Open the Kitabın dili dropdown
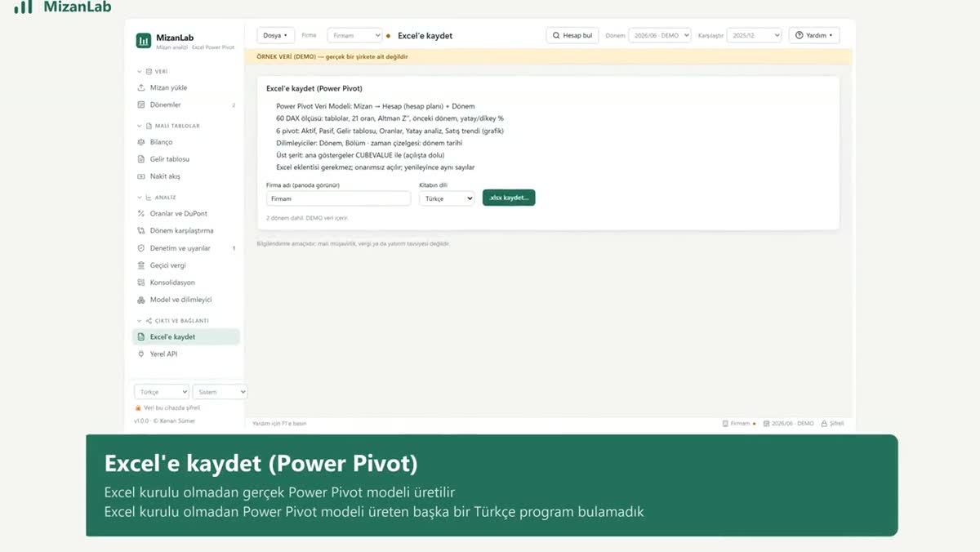This screenshot has height=552, width=980. (447, 198)
